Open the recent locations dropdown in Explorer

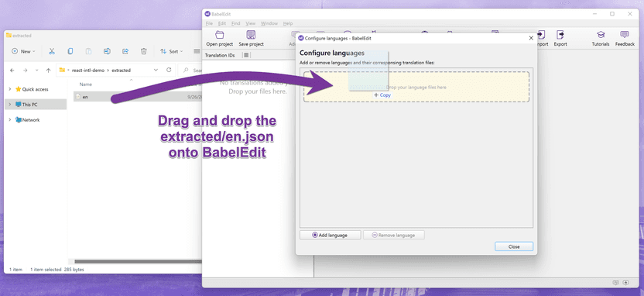point(37,71)
